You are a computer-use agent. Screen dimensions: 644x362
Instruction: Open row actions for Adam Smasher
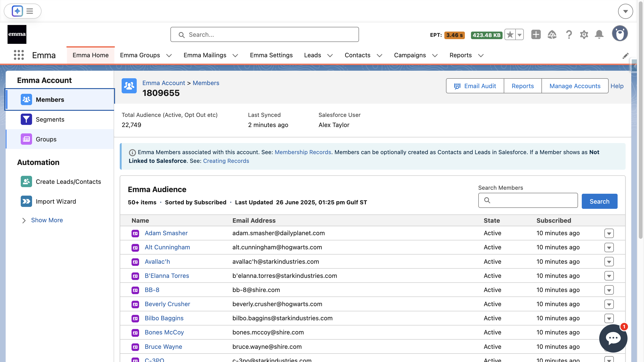pyautogui.click(x=609, y=233)
